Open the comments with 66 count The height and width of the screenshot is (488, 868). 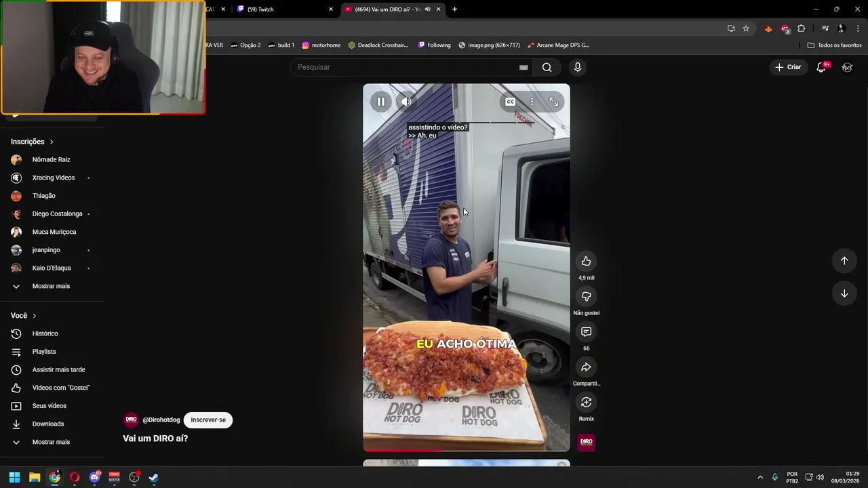[586, 332]
